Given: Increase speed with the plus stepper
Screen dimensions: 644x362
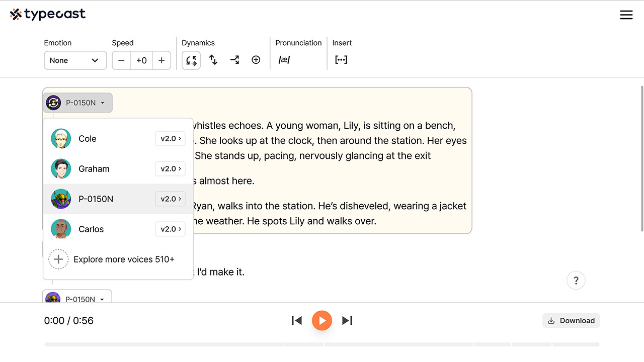Looking at the screenshot, I should pyautogui.click(x=162, y=60).
